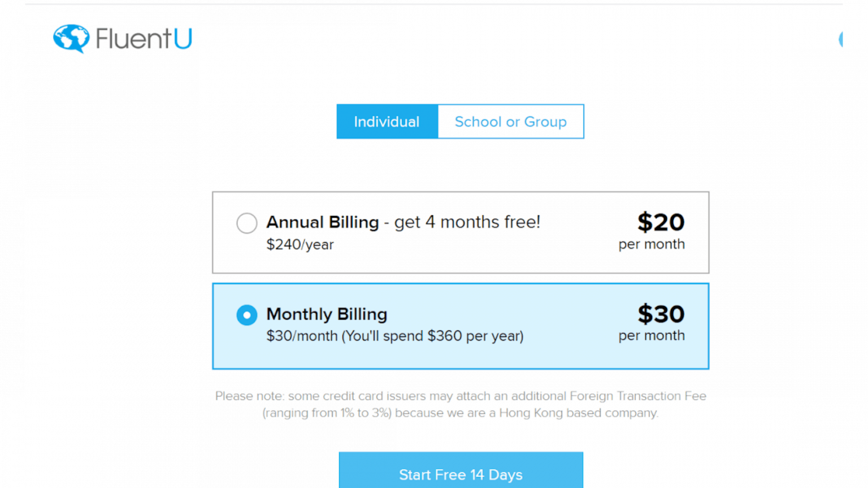Image resolution: width=868 pixels, height=488 pixels.
Task: Click the $30 price on the monthly plan
Action: click(x=661, y=315)
